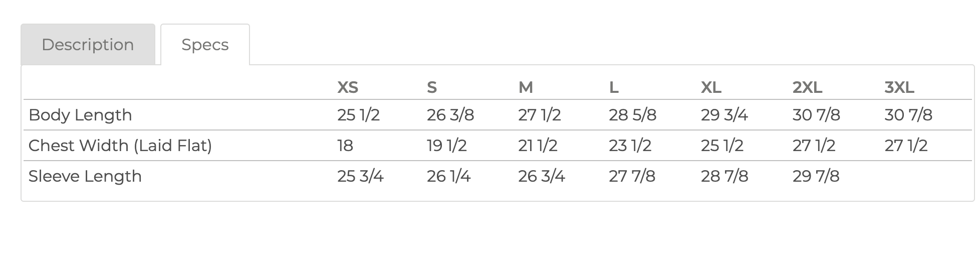Click the 2XL size column header
Image resolution: width=980 pixels, height=259 pixels.
(807, 87)
